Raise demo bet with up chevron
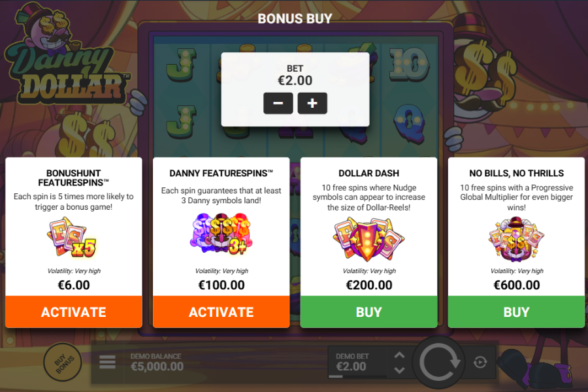This screenshot has height=392, width=588. [x=399, y=355]
